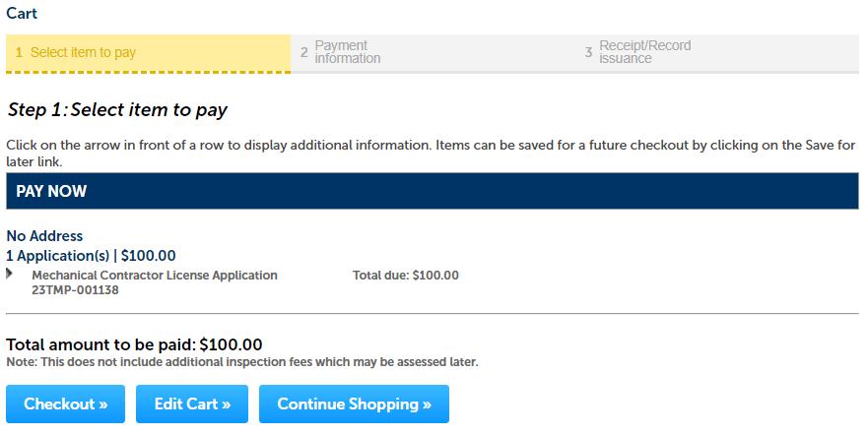The height and width of the screenshot is (435, 868).
Task: Open the Receipt/Record issuance step
Action: [644, 52]
